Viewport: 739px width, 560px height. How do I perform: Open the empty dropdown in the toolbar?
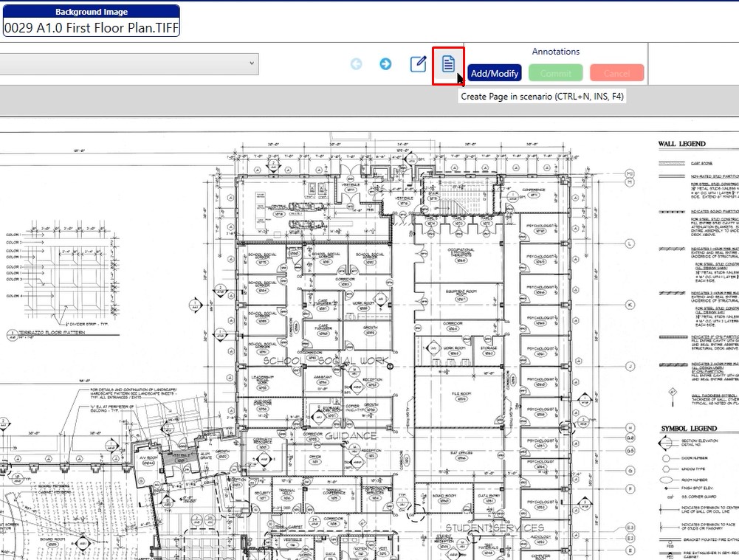point(128,64)
